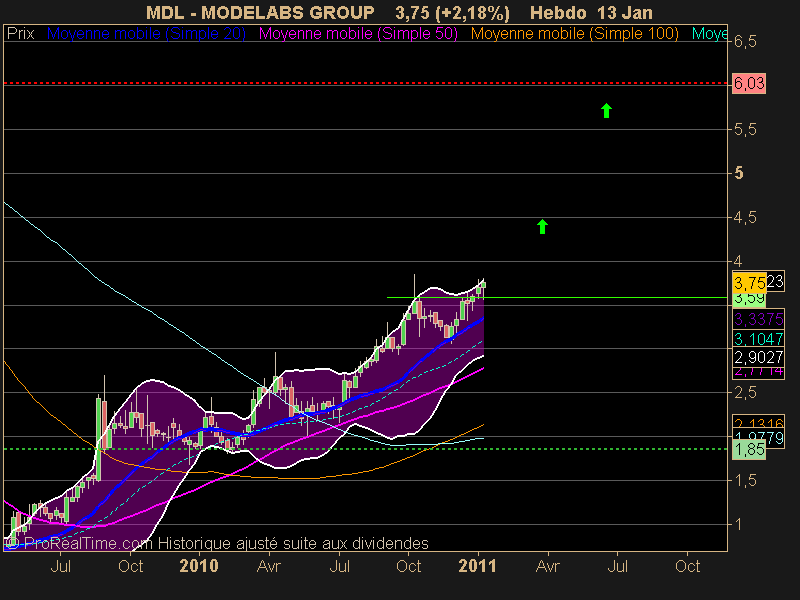The image size is (800, 600).
Task: Click the 6,5 price axis label
Action: [745, 41]
